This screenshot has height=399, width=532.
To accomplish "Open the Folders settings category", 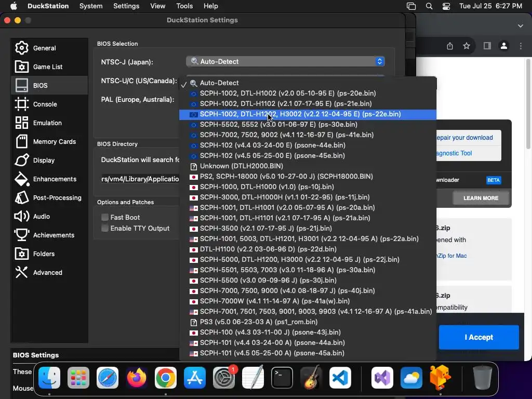I will [x=49, y=254].
